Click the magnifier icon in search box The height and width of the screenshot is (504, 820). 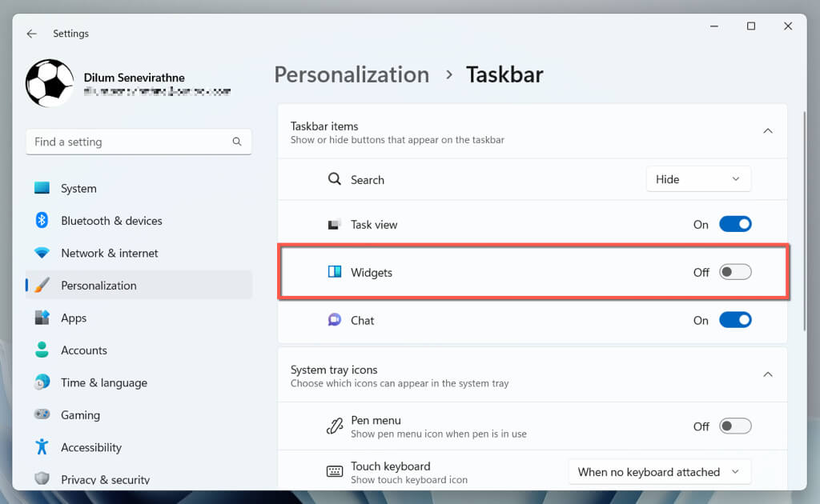pos(237,142)
